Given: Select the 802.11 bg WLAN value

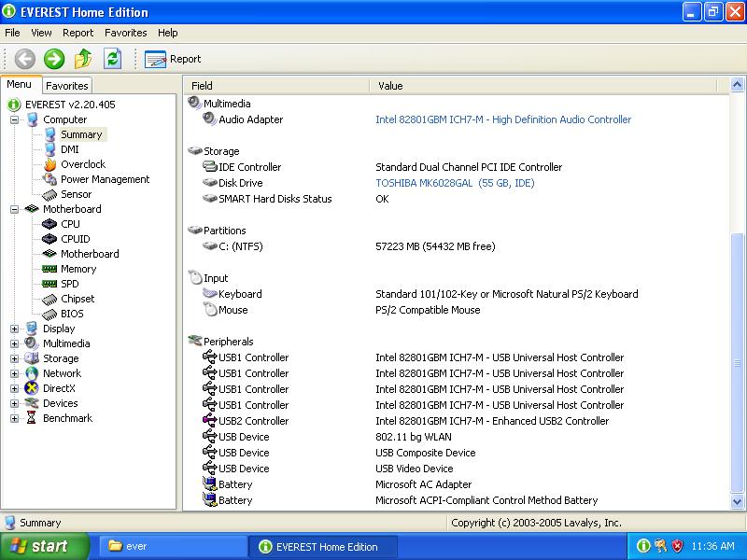Looking at the screenshot, I should [413, 437].
